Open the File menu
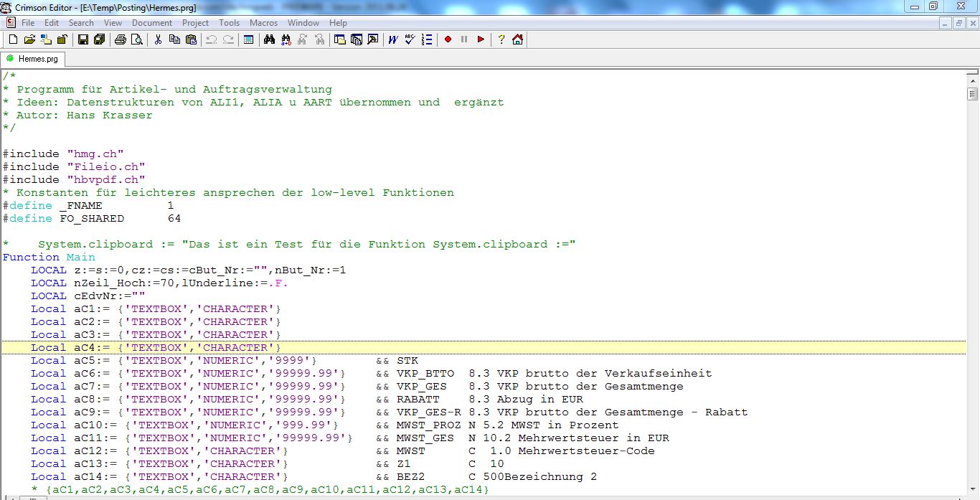 coord(28,23)
